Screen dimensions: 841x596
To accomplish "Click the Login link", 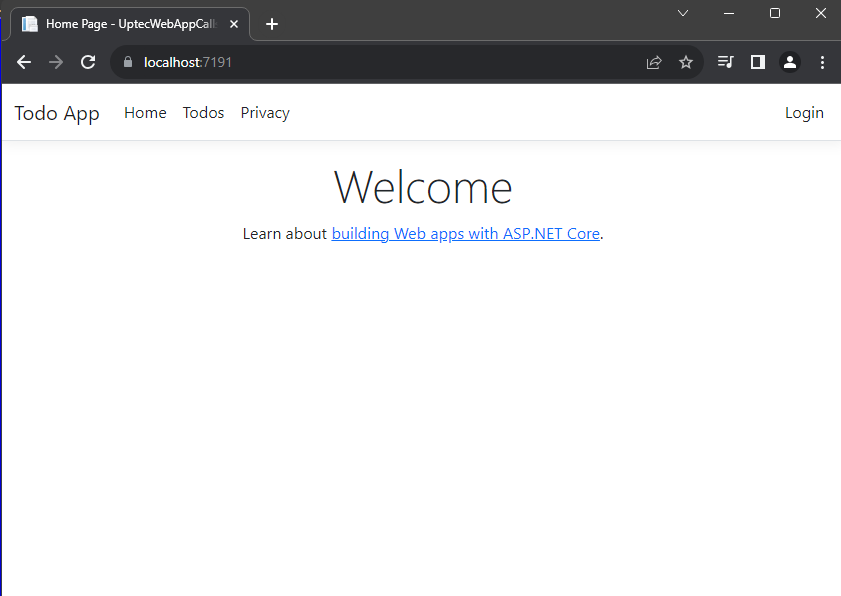I will click(804, 113).
